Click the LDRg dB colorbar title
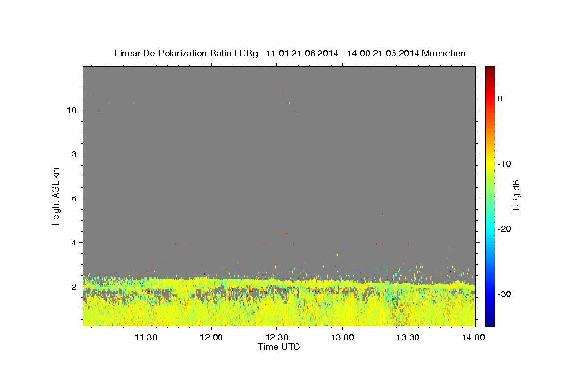Screen dimensions: 588x392 (516, 196)
